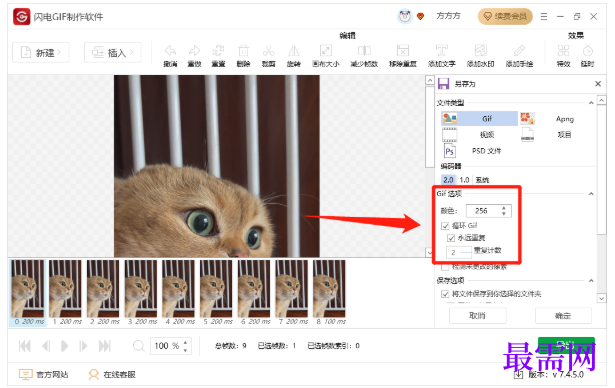Click the 闪电GIF app logo
Viewport: 615px width, 388px height.
[x=22, y=16]
